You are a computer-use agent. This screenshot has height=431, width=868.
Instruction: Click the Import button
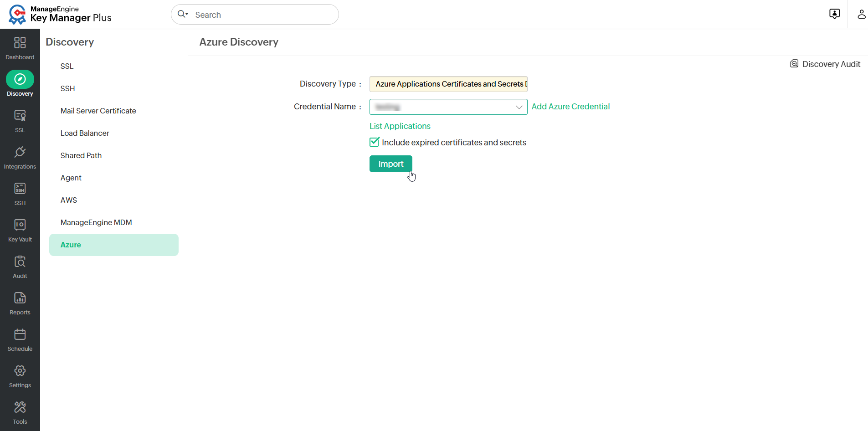point(391,164)
